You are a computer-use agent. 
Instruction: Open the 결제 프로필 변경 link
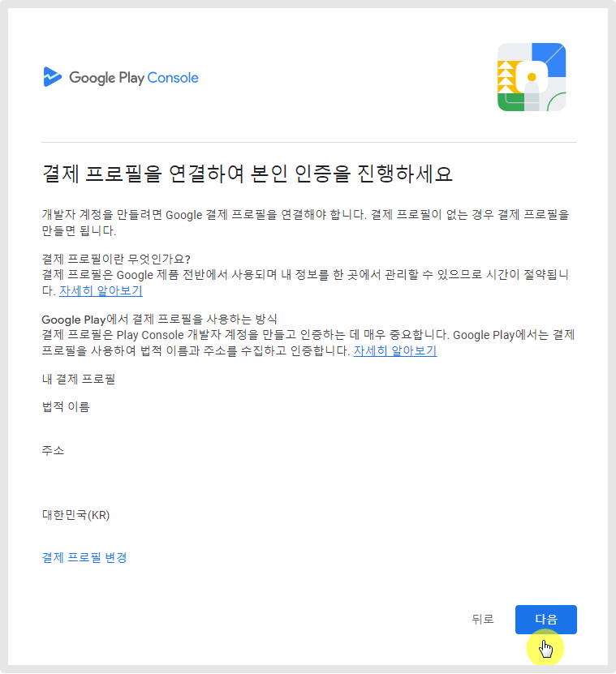coord(84,557)
